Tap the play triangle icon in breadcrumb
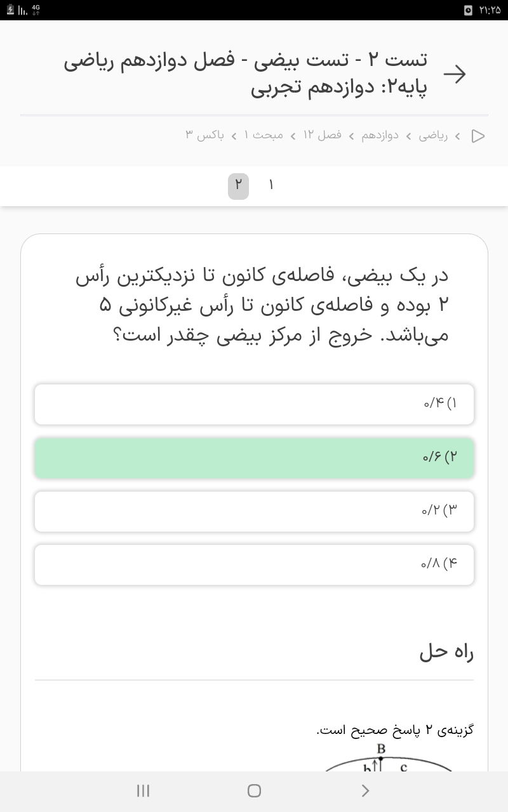Image resolution: width=508 pixels, height=812 pixels. (x=478, y=136)
